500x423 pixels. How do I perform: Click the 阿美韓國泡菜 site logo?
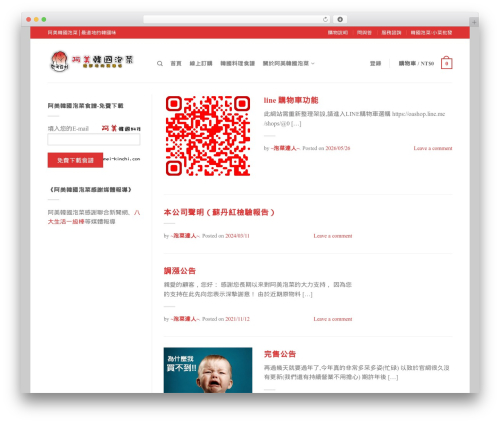(92, 61)
